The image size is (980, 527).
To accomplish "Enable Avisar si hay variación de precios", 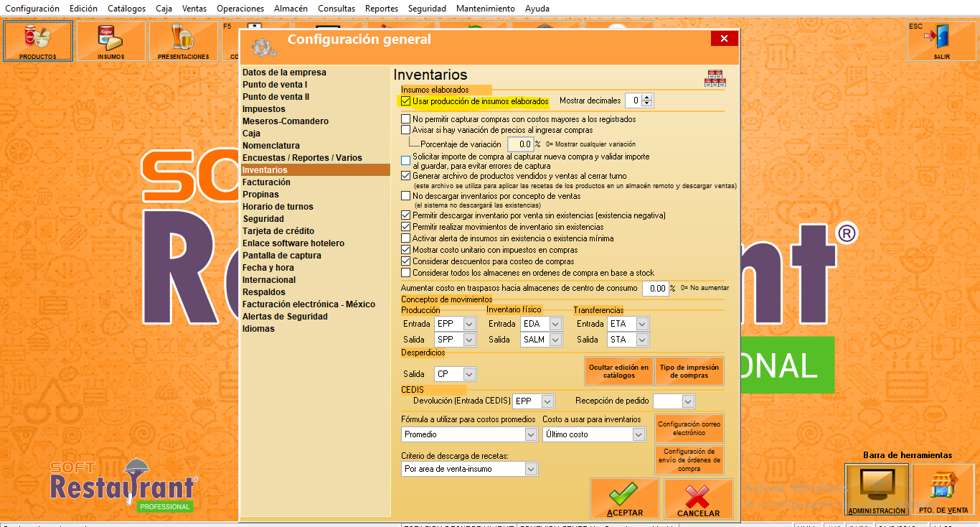I will (x=406, y=130).
